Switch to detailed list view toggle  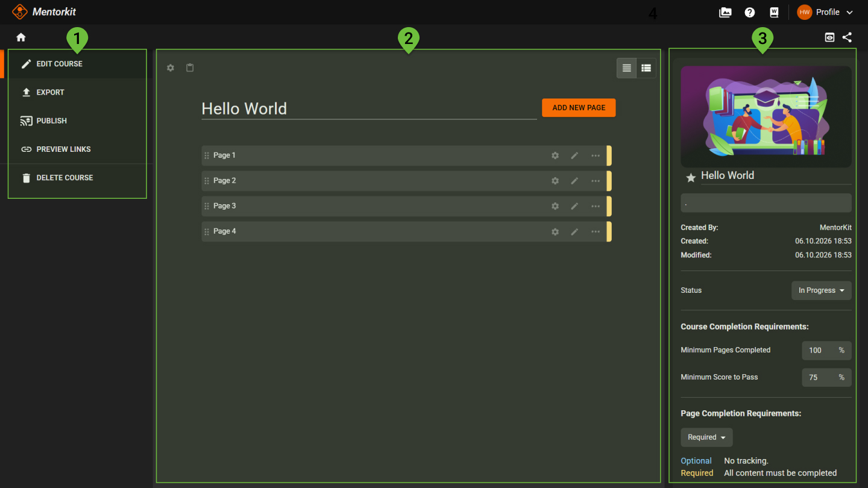(x=646, y=68)
